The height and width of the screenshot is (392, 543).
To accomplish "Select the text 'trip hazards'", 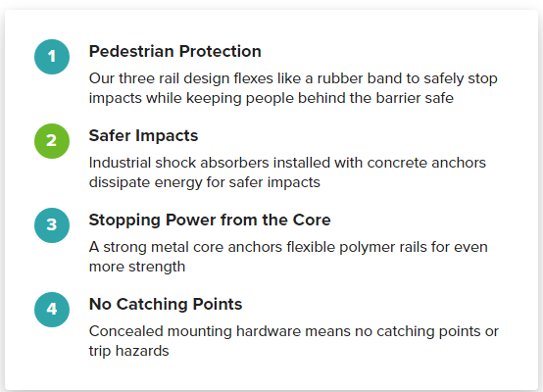I will 128,351.
